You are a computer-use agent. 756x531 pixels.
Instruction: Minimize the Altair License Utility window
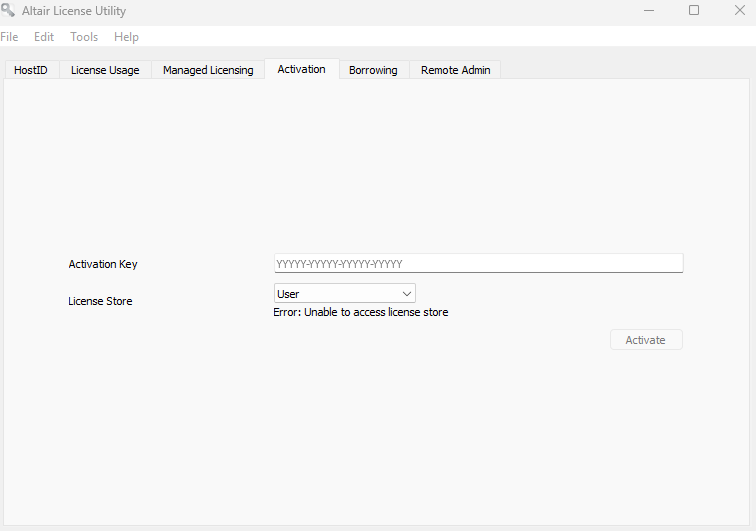pos(649,10)
